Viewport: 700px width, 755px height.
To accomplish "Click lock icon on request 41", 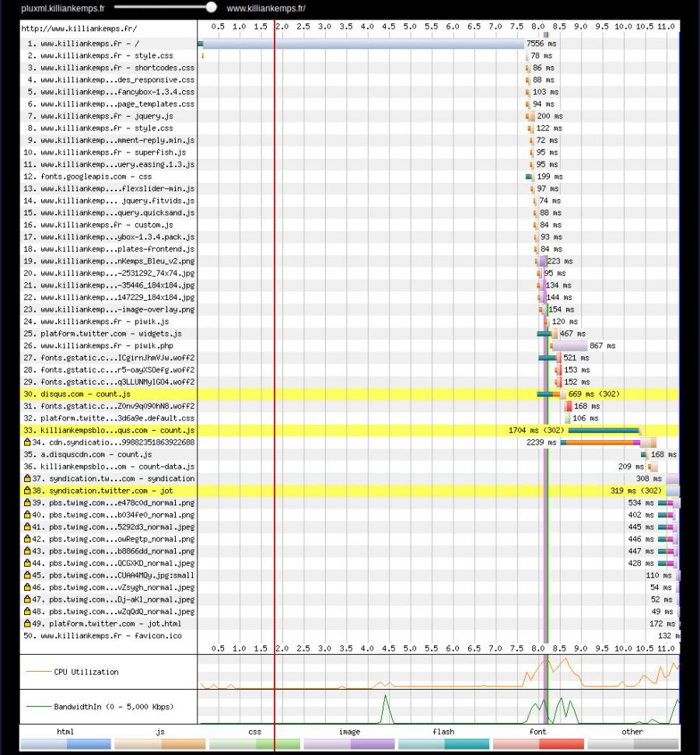I will pos(27,526).
